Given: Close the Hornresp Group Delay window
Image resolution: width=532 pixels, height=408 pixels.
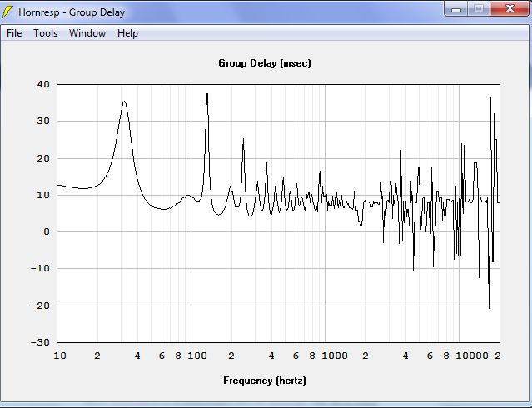Looking at the screenshot, I should click(x=510, y=9).
